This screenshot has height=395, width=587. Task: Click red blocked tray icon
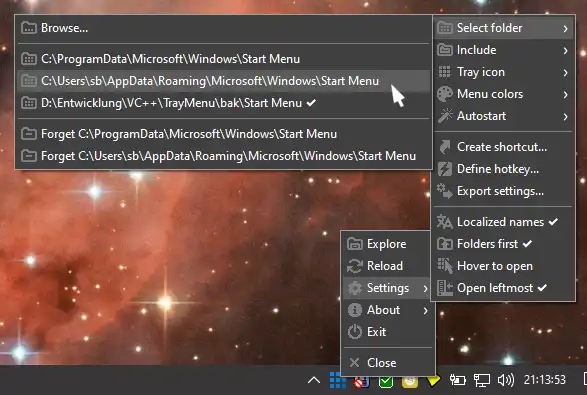(361, 382)
